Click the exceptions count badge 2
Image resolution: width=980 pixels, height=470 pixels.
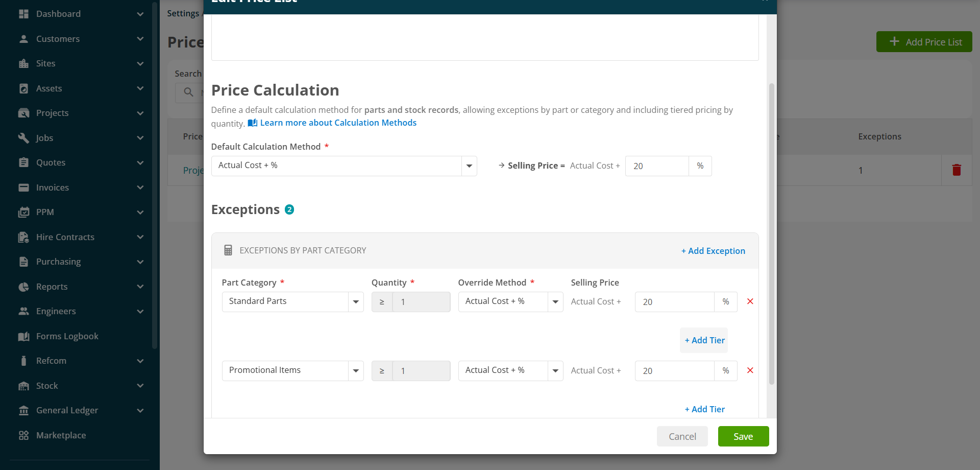point(289,209)
